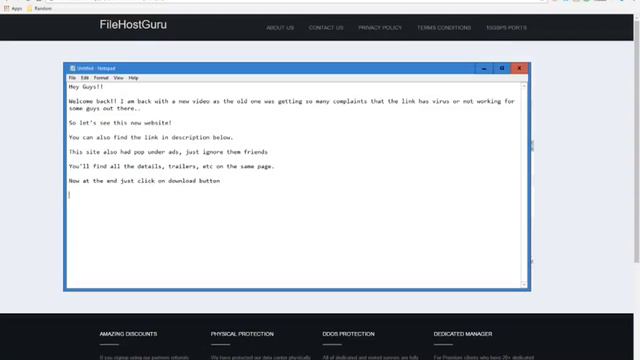Image resolution: width=640 pixels, height=360 pixels.
Task: Click the Notepad scrollbar down arrow
Action: pos(524,284)
